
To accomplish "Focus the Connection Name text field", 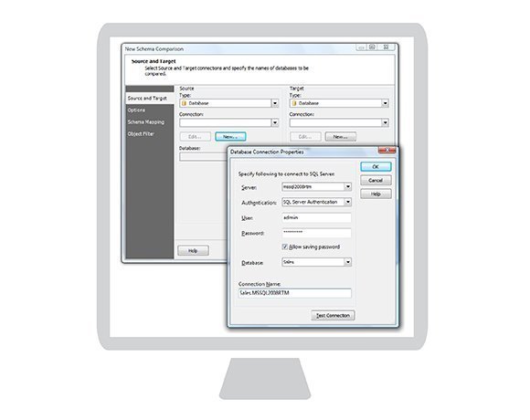I will (x=295, y=293).
